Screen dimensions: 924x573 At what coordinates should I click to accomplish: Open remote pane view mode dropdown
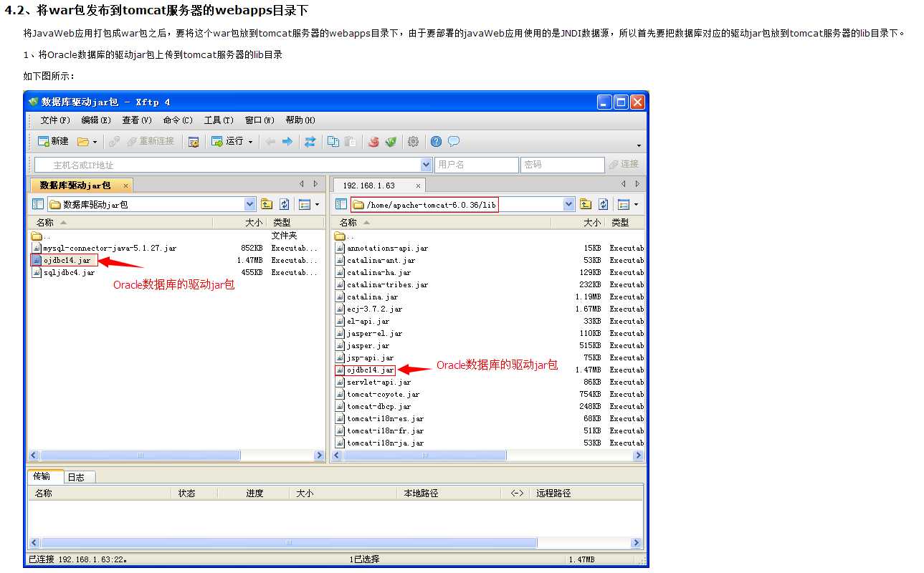629,204
